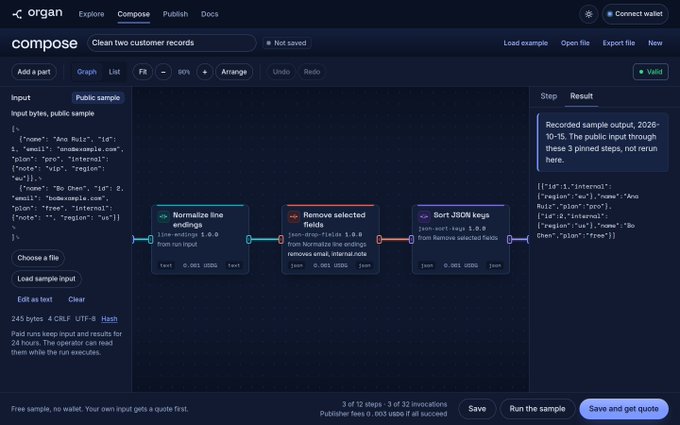Open the Compose nav item
The image size is (680, 425).
(x=134, y=14)
